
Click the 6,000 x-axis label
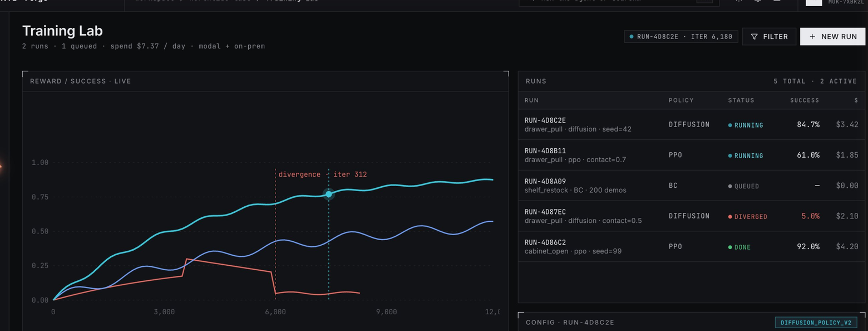pos(275,312)
